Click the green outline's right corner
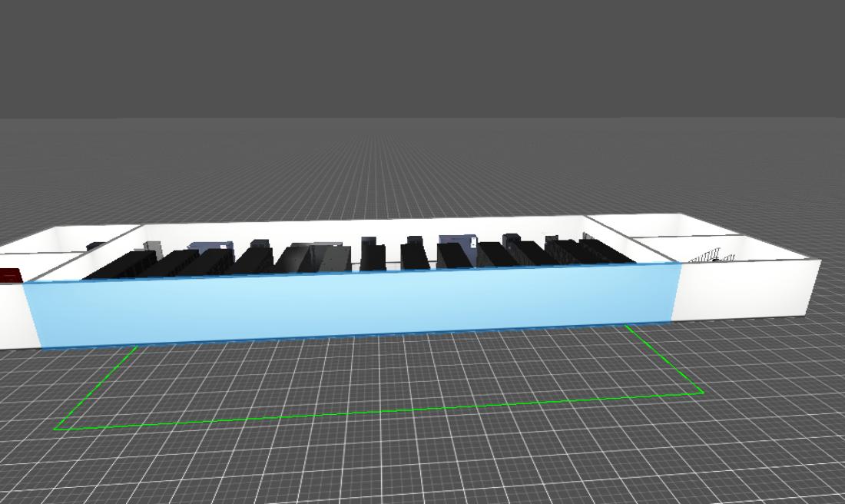The width and height of the screenshot is (845, 504). [x=702, y=393]
